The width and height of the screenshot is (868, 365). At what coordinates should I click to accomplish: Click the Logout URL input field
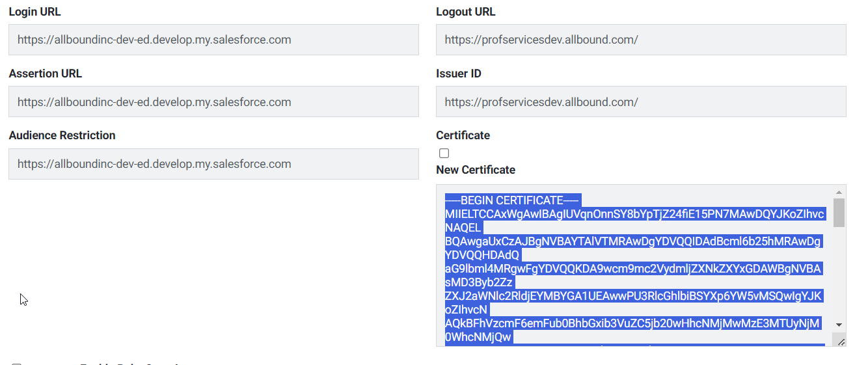[x=641, y=40]
